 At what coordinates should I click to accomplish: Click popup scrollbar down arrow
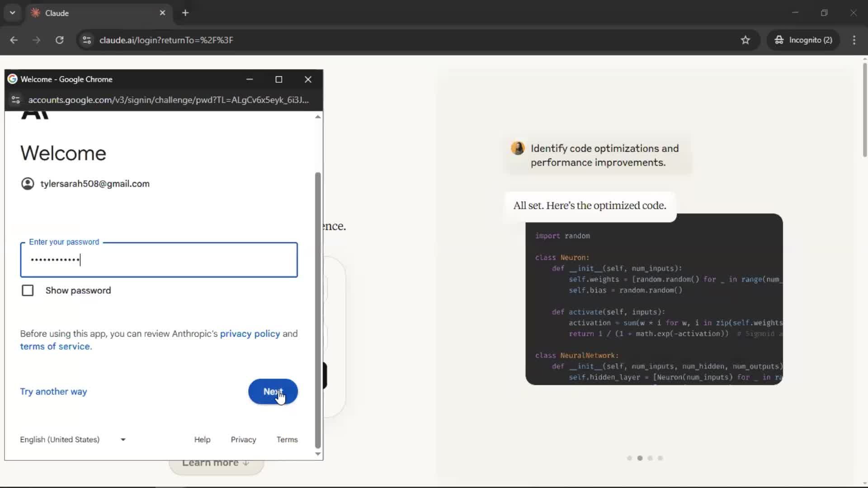pos(318,454)
